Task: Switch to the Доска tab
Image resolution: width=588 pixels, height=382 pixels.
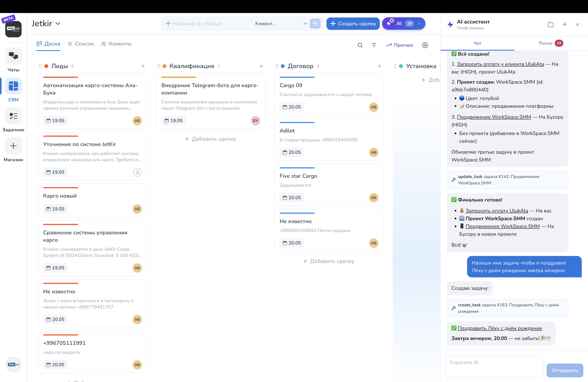Action: coord(48,44)
